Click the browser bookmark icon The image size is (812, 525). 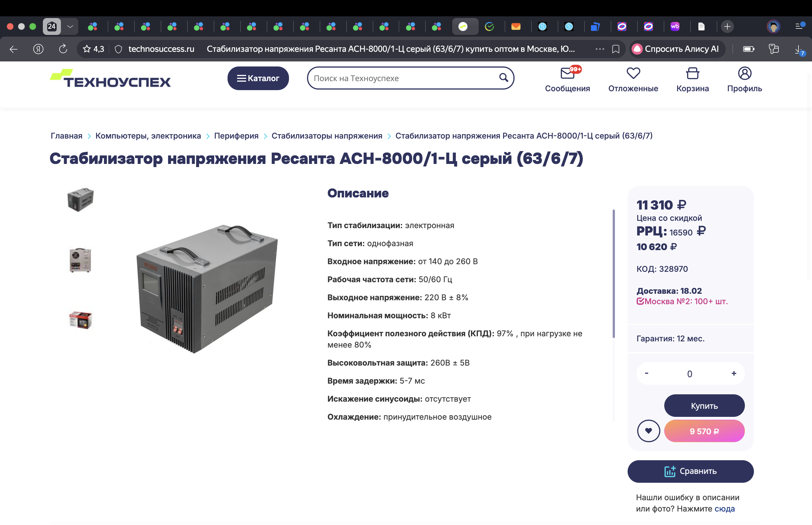(615, 49)
